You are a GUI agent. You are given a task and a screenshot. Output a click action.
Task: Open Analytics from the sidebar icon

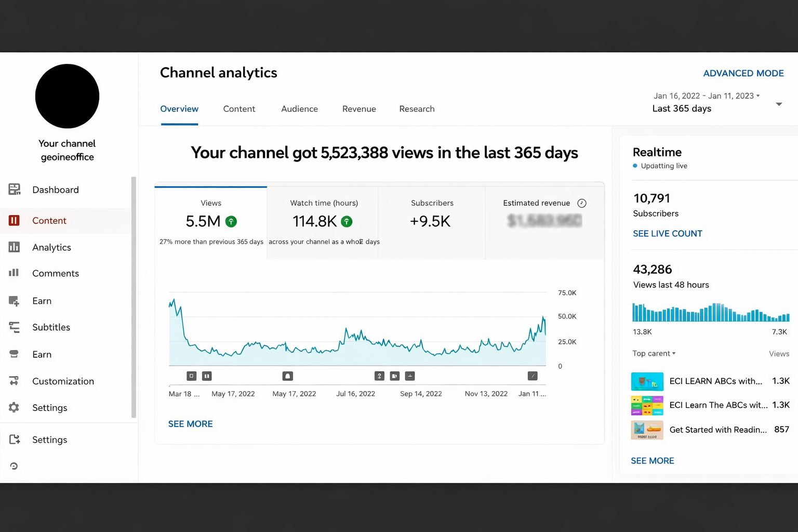click(x=14, y=247)
